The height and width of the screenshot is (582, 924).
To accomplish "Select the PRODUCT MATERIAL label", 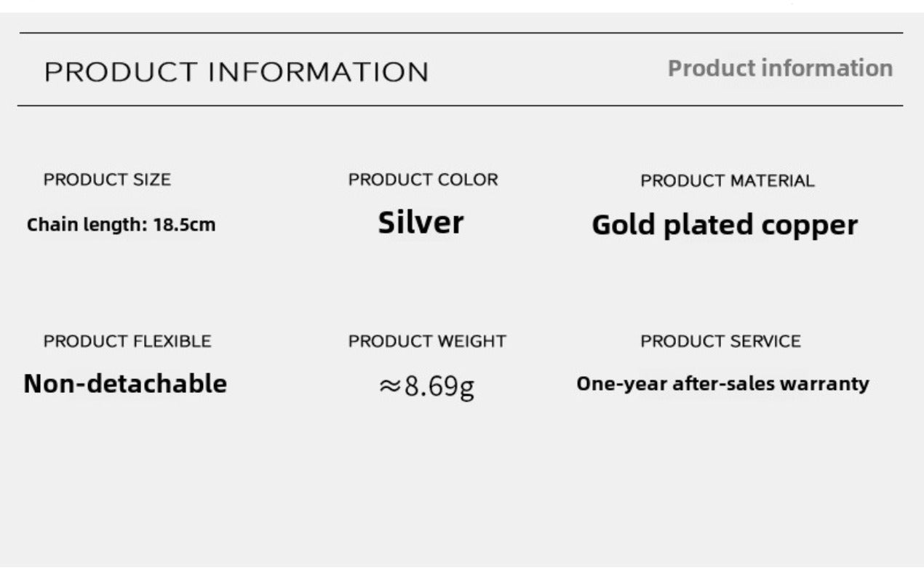I will 727,181.
